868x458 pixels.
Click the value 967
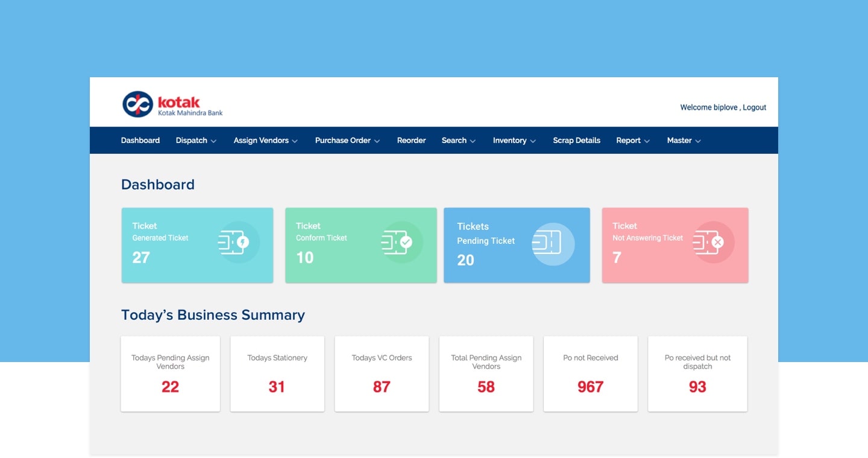pos(591,387)
